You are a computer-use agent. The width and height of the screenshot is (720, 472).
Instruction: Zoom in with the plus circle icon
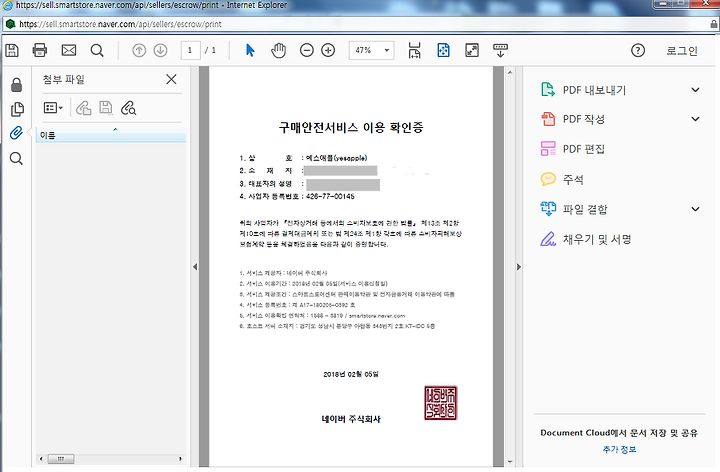point(328,50)
